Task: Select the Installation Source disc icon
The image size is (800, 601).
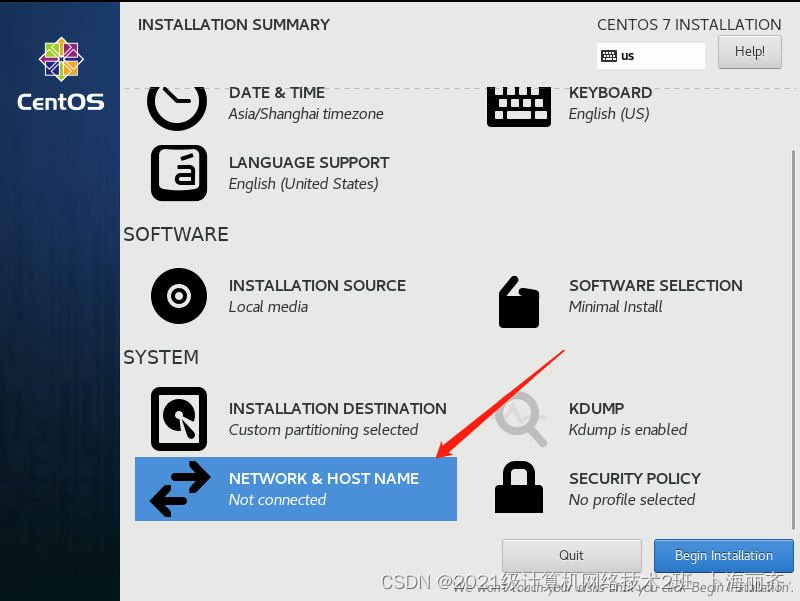Action: 178,296
